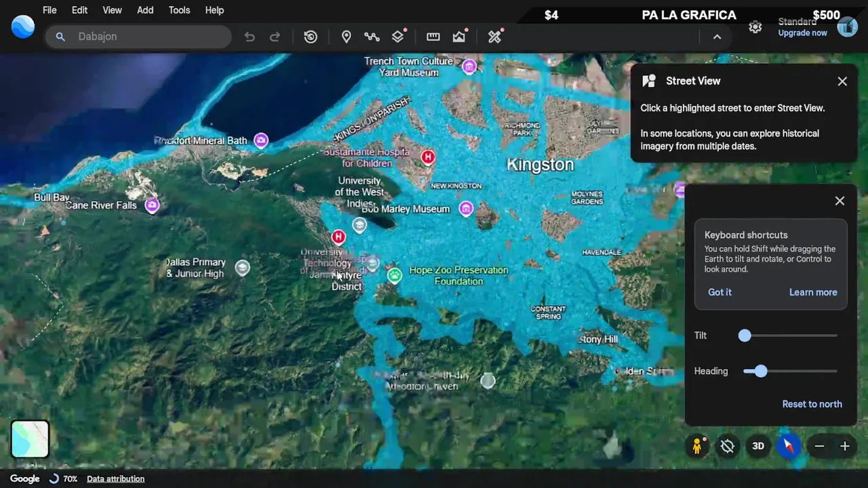Click the CONSTANT SPRING map label

pos(548,312)
